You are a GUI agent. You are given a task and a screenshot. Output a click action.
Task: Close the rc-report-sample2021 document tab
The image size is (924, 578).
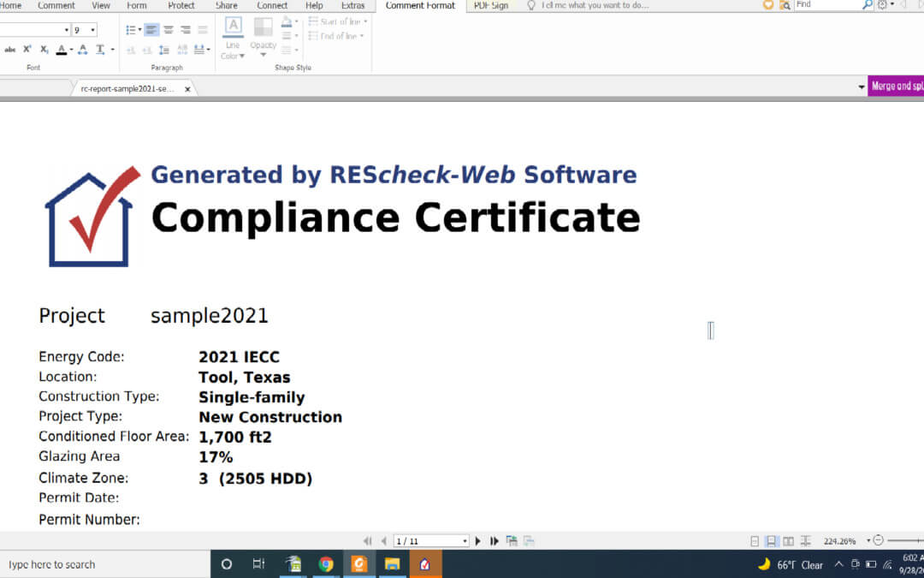tap(187, 88)
